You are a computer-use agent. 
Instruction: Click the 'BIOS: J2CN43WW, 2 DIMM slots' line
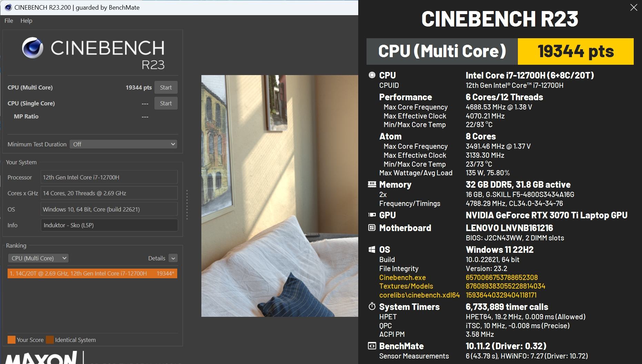[515, 238]
